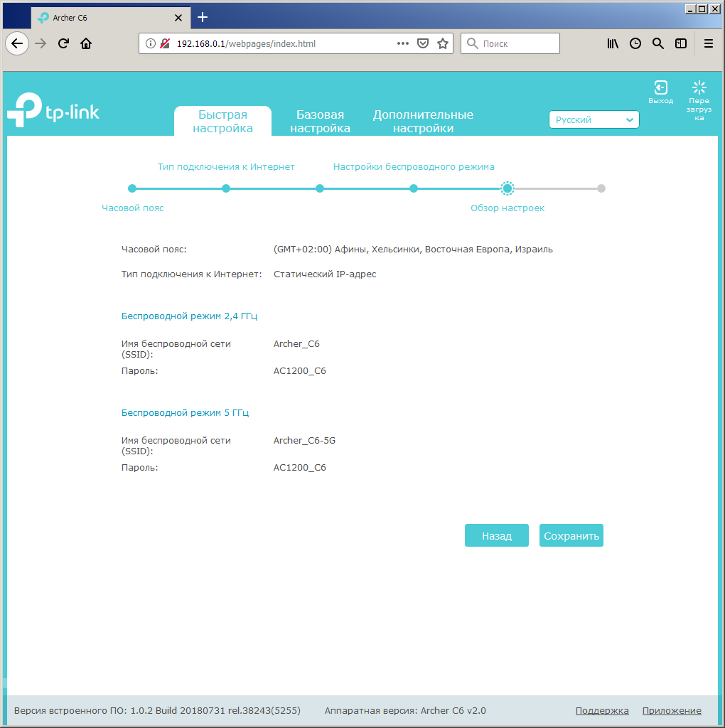Open the Library icon in toolbar
The image size is (725, 728).
613,43
